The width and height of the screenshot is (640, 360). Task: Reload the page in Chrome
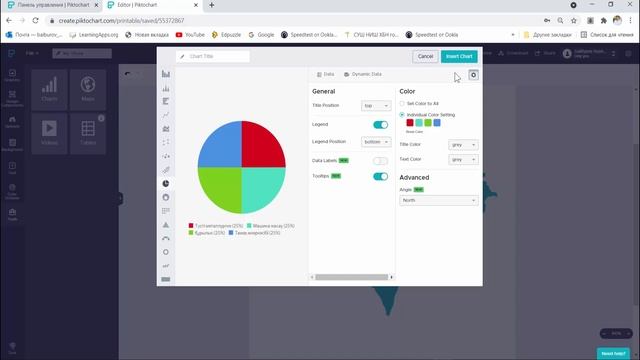[x=36, y=20]
